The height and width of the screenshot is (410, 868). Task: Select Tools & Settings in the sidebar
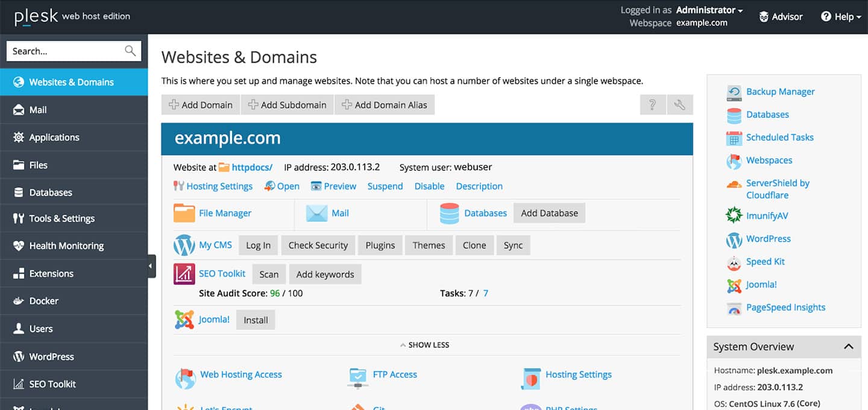point(74,218)
